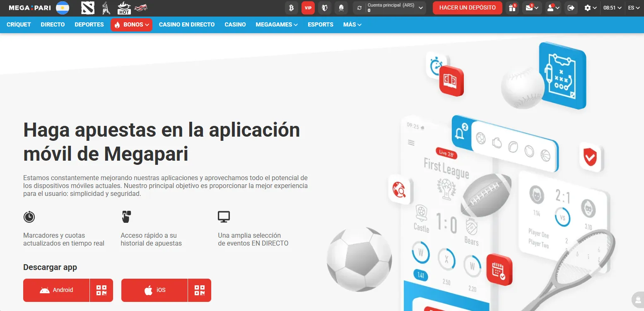Show iOS QR code
The width and height of the screenshot is (644, 311).
(200, 290)
